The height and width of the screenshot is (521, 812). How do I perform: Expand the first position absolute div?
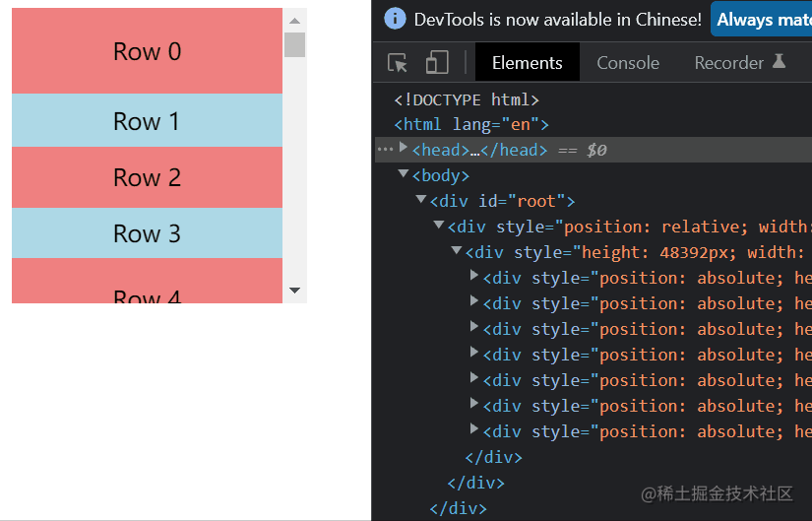click(x=473, y=275)
